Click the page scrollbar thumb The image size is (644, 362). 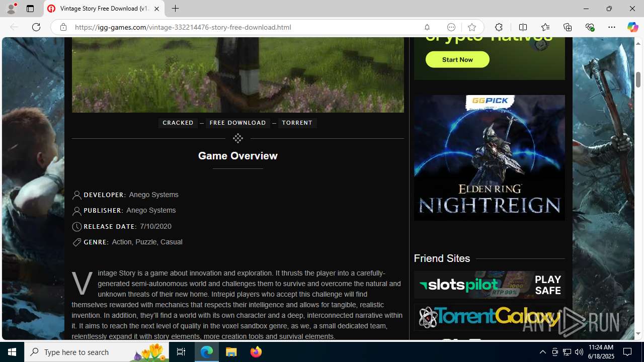638,79
